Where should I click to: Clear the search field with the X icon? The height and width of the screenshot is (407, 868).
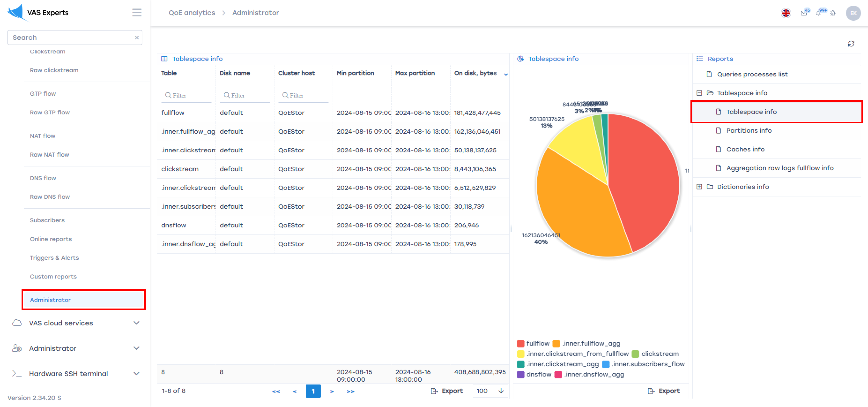(137, 38)
